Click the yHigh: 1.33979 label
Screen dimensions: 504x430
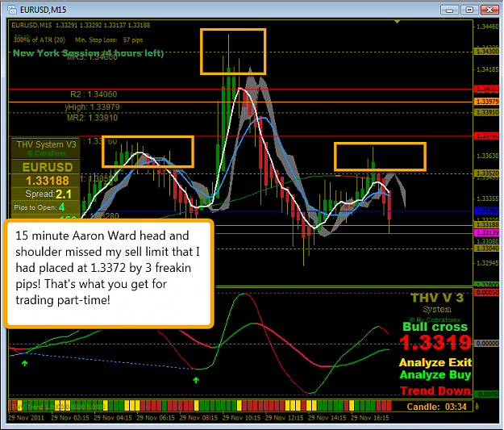(92, 106)
